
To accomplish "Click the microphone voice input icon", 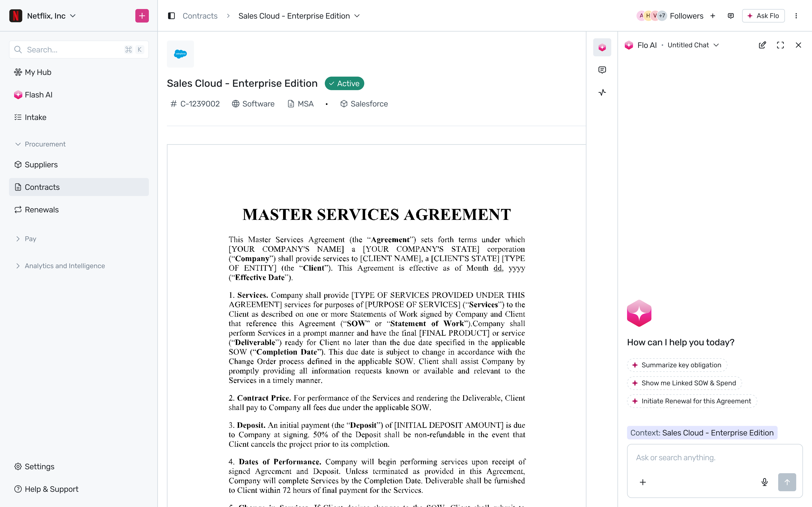I will (764, 482).
